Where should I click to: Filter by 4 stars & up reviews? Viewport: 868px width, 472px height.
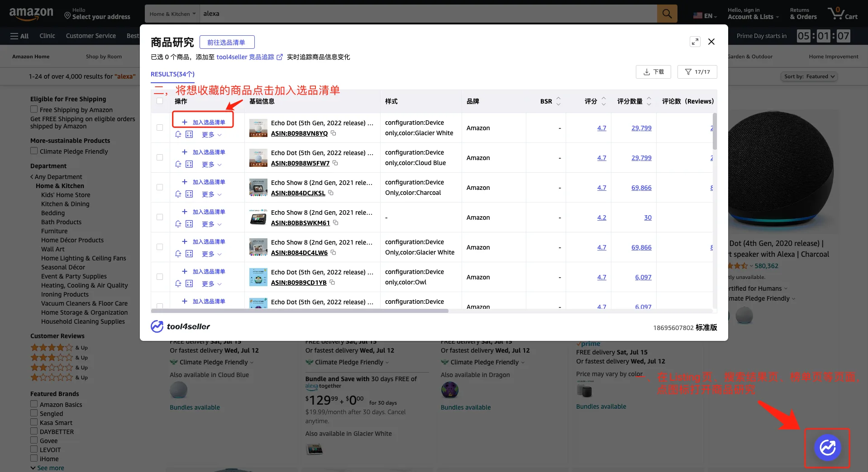59,348
